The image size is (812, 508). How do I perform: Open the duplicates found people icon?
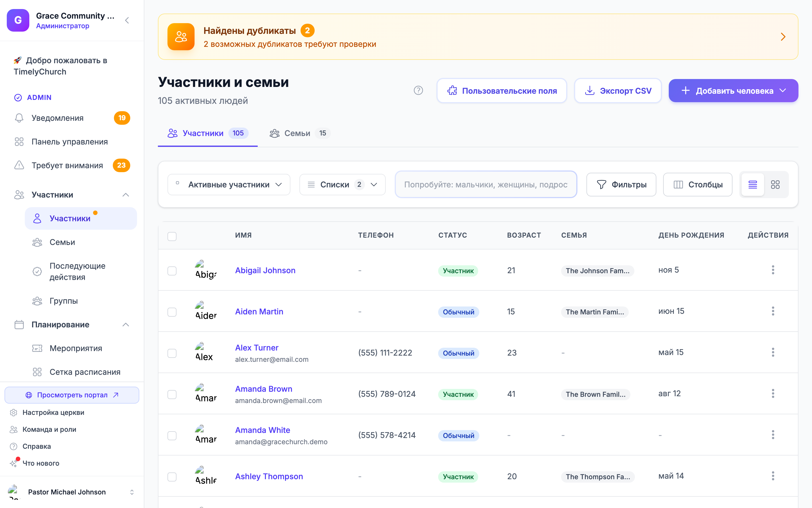tap(181, 37)
